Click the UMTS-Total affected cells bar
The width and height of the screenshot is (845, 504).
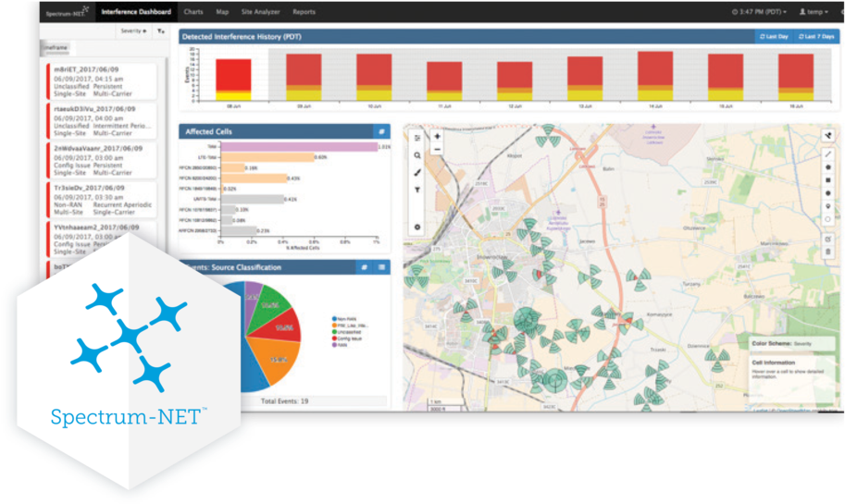[x=253, y=199]
